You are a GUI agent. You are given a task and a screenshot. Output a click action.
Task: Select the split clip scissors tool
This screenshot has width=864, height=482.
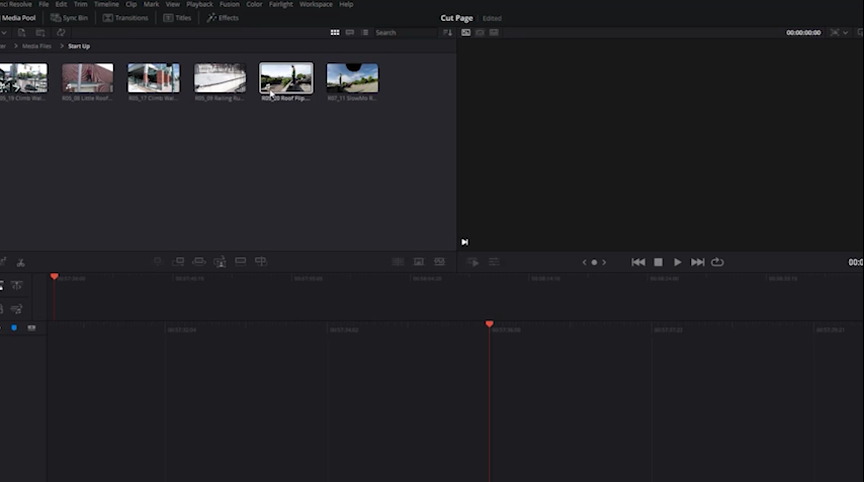(x=21, y=262)
